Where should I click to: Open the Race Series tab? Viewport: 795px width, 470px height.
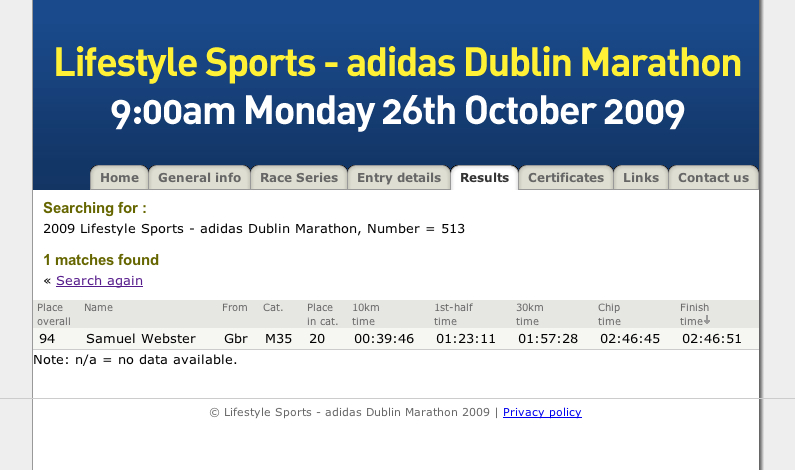tap(299, 177)
